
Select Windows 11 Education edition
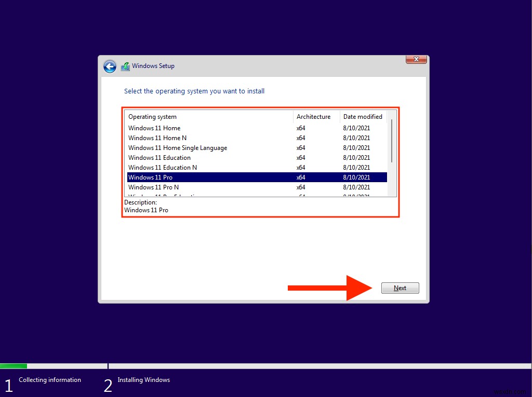click(159, 157)
